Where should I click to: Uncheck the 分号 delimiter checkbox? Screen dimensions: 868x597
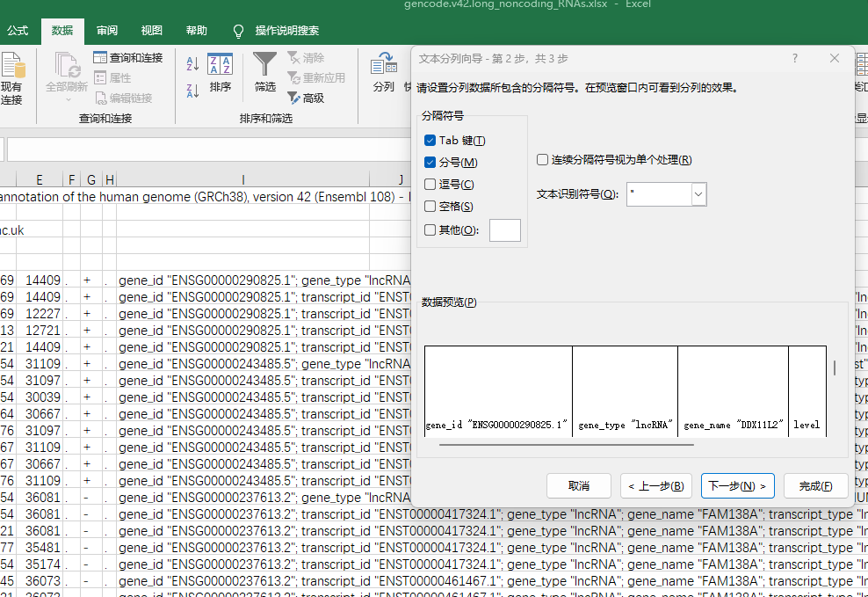[430, 162]
